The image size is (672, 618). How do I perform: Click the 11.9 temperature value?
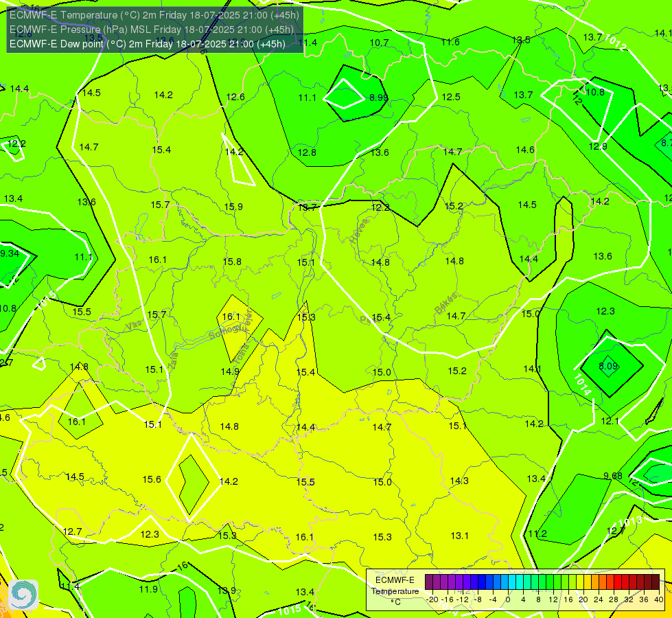click(x=149, y=589)
